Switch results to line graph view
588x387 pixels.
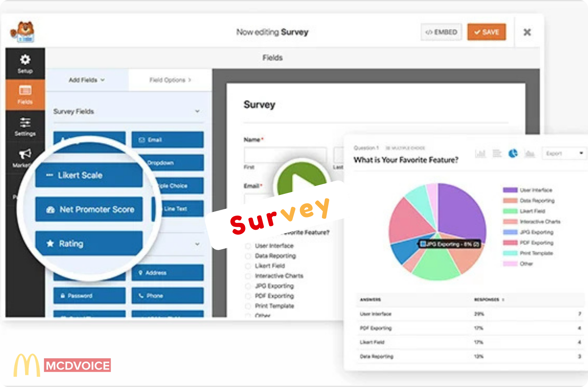(x=530, y=153)
